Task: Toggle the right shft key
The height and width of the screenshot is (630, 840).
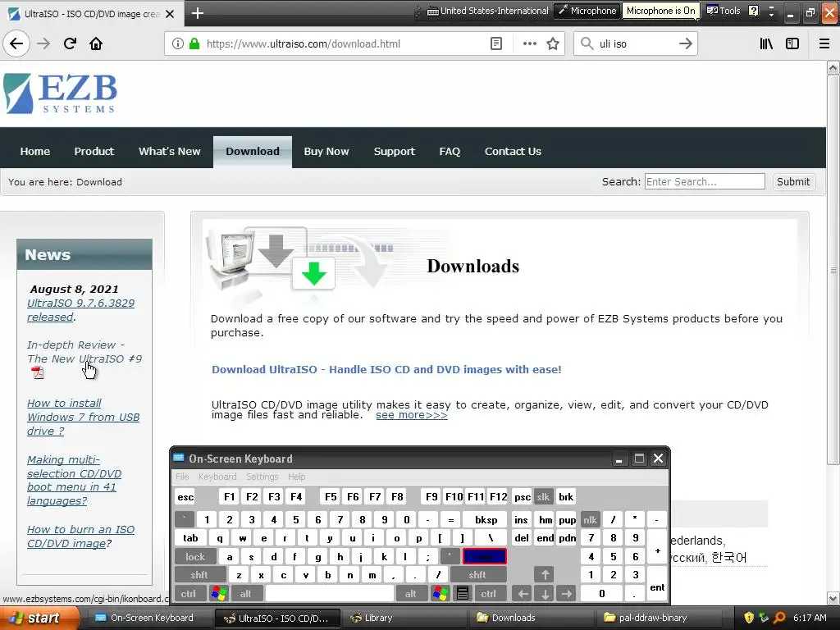Action: 477,575
